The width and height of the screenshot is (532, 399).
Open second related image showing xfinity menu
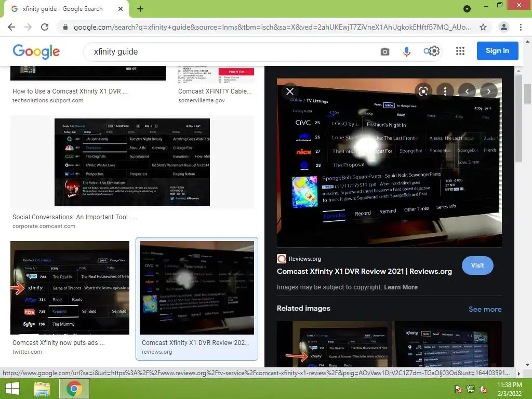(x=447, y=344)
